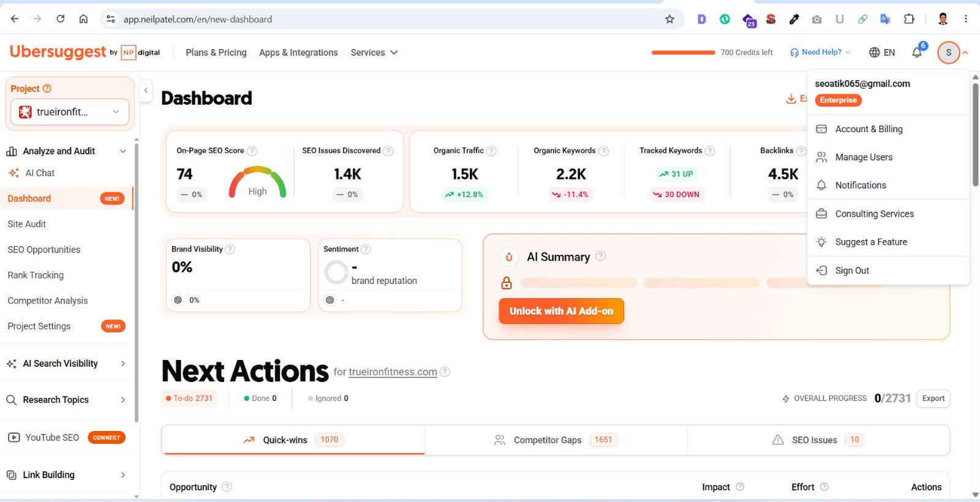Viewport: 980px width, 502px height.
Task: Click the Tracked Keywords info icon
Action: 710,151
